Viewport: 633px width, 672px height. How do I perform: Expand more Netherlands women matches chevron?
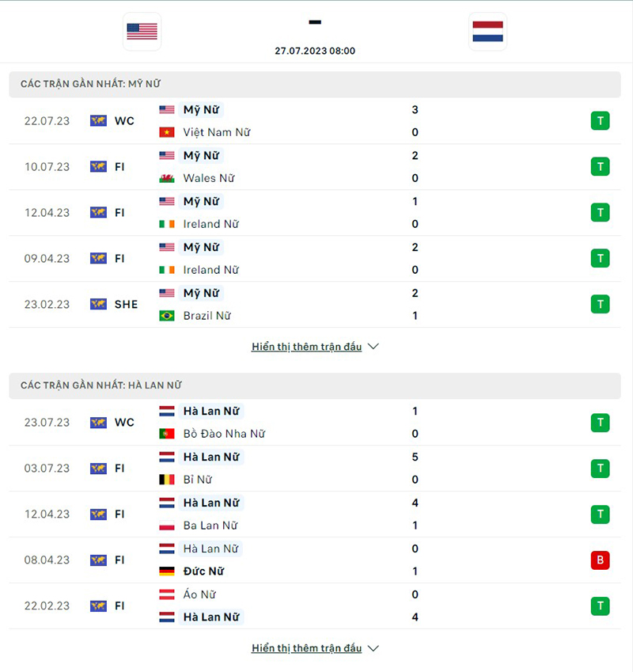[x=373, y=648]
